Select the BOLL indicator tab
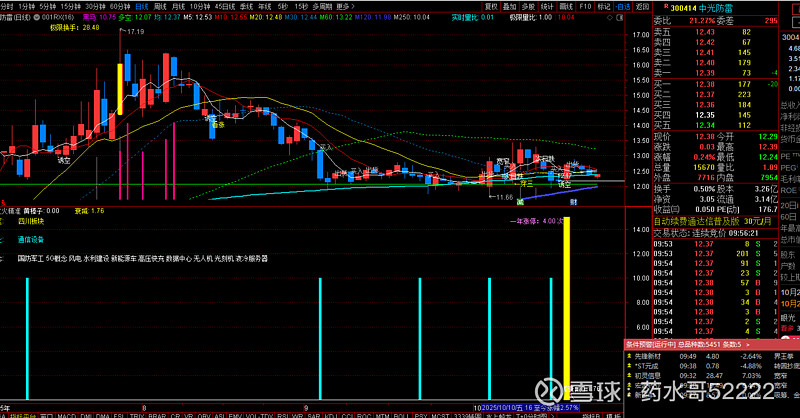This screenshot has width=800, height=418. coord(401,415)
